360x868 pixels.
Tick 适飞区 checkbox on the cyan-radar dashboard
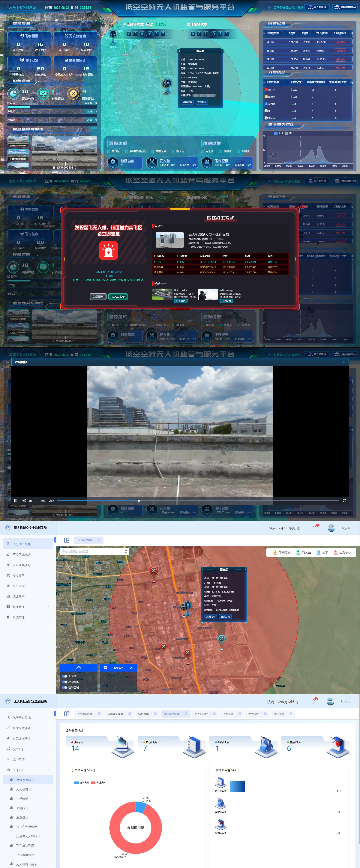(173, 152)
